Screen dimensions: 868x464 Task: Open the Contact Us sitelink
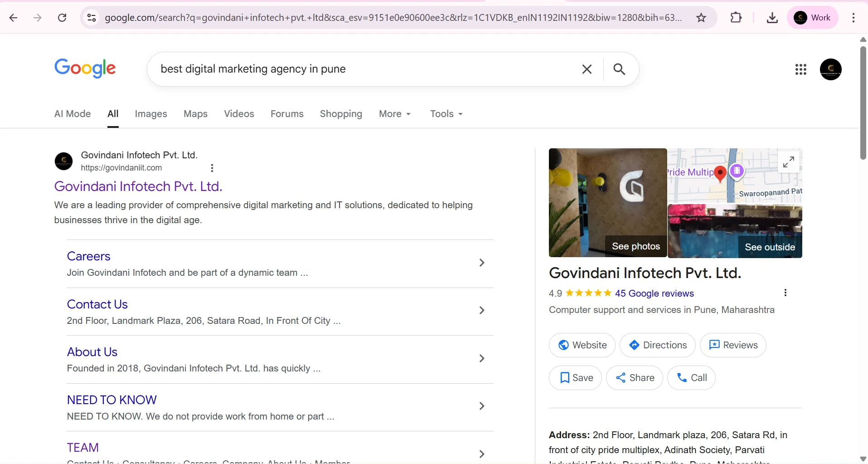[97, 304]
